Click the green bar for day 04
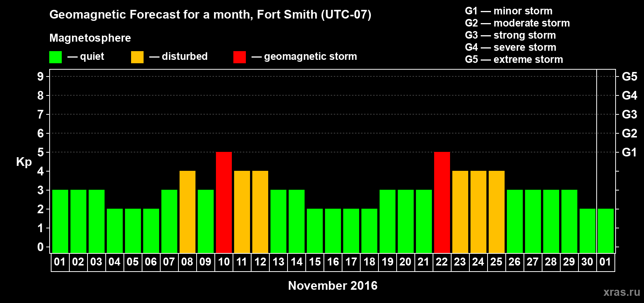The width and height of the screenshot is (644, 303). [x=115, y=231]
